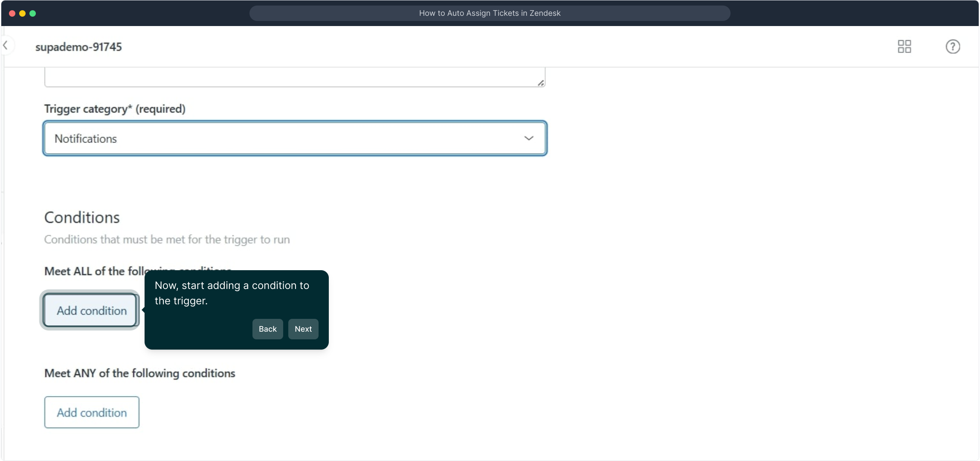Screen dimensions: 980x461
Task: Expand the Notifications dropdown chevron arrow
Action: point(528,138)
